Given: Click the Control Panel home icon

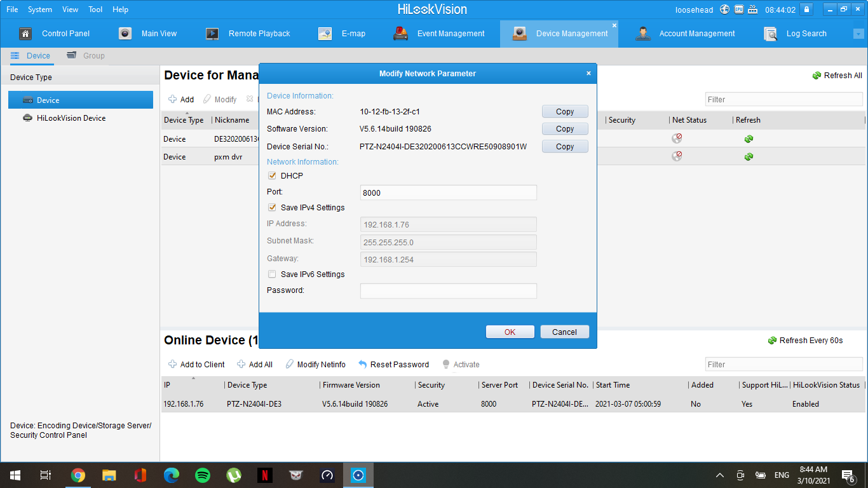Looking at the screenshot, I should 25,34.
